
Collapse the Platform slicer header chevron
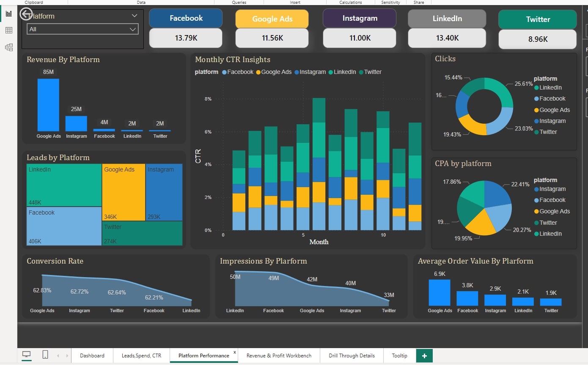[x=135, y=16]
